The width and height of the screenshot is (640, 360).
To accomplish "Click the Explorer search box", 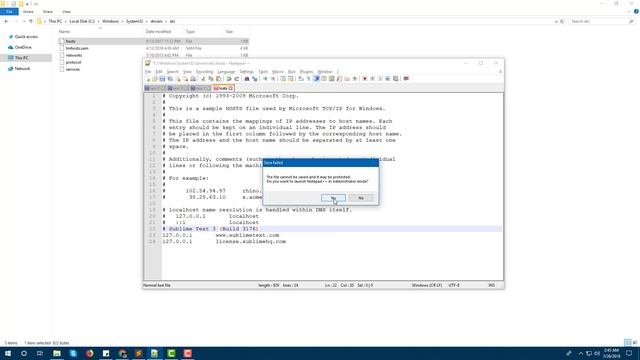I will [601, 21].
